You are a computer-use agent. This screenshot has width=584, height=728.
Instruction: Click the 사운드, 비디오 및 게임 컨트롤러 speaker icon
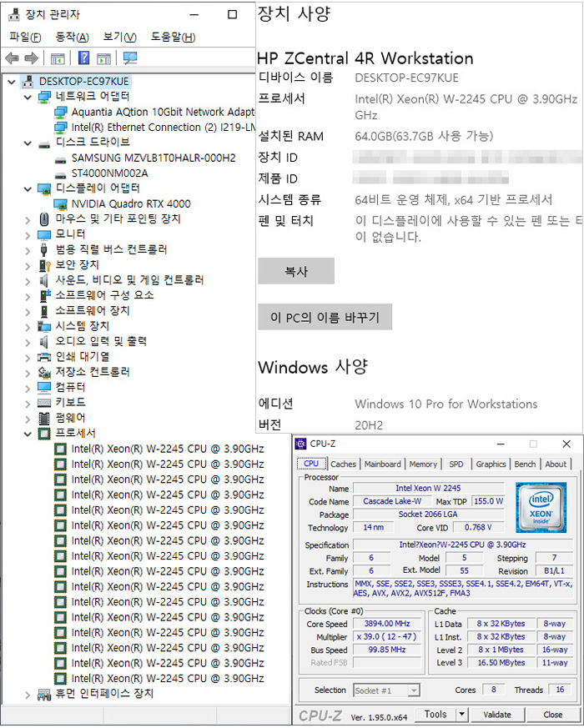pyautogui.click(x=43, y=281)
